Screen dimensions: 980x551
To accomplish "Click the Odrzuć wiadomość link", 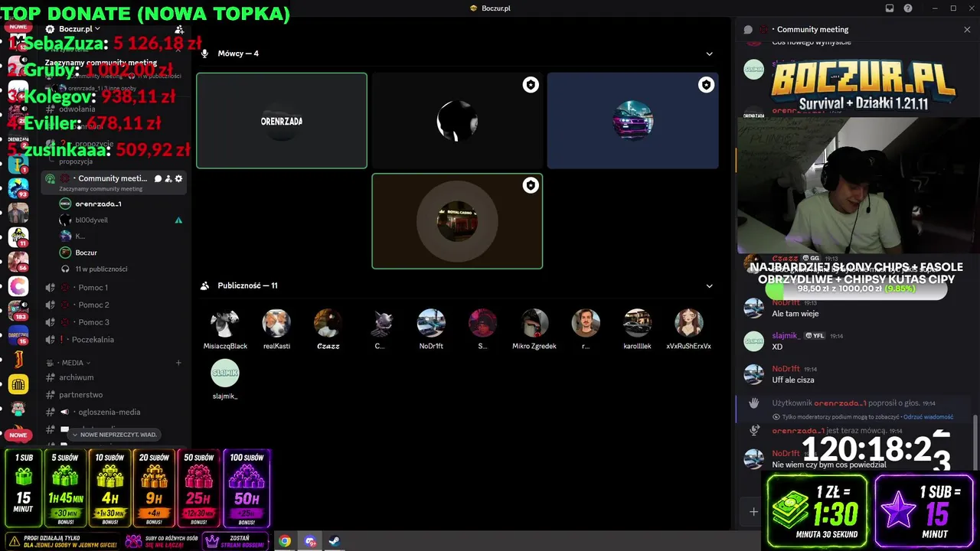I will [928, 417].
